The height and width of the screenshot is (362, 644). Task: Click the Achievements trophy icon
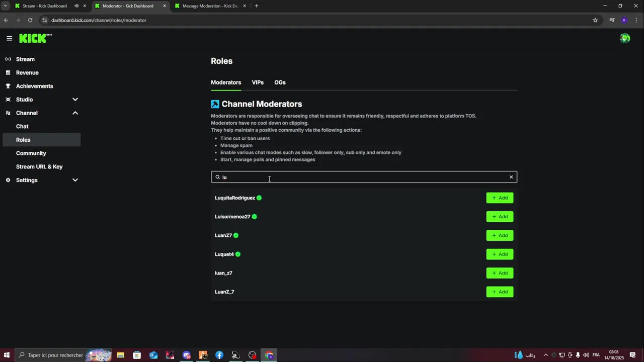coord(8,86)
